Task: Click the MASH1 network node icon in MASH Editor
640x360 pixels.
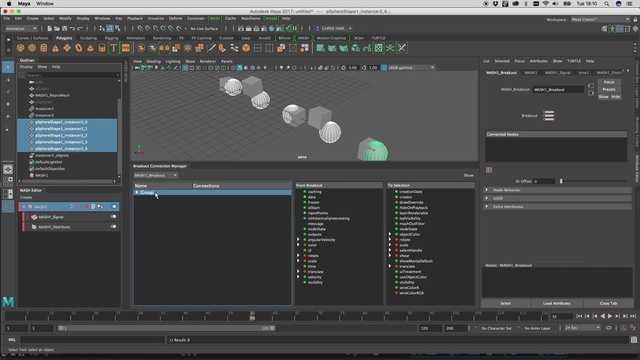Action: click(x=30, y=207)
